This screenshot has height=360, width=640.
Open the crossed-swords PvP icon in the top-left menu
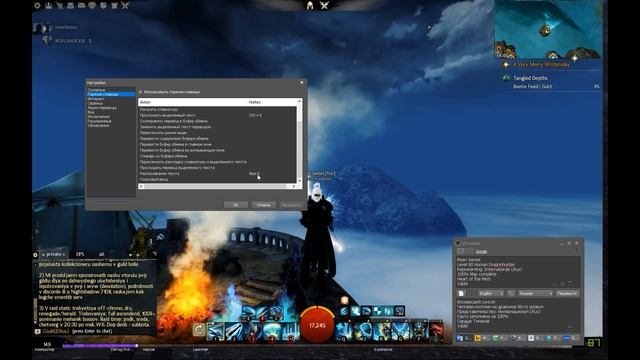click(125, 5)
